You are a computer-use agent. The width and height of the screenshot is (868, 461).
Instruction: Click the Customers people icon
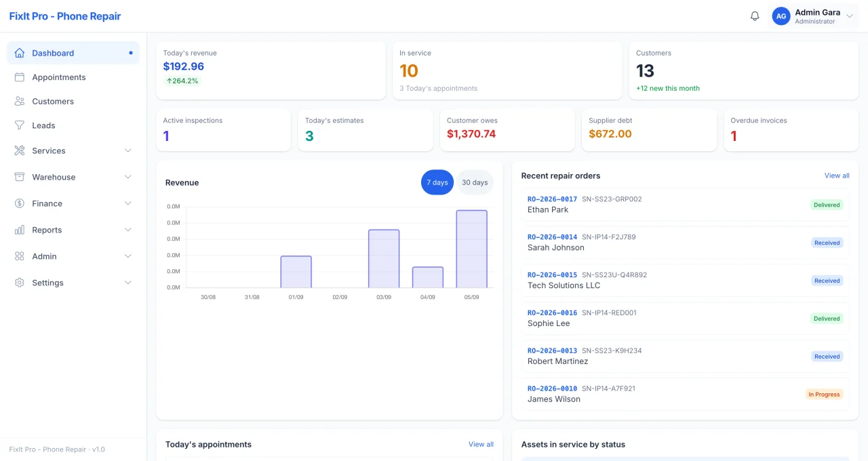pyautogui.click(x=20, y=101)
